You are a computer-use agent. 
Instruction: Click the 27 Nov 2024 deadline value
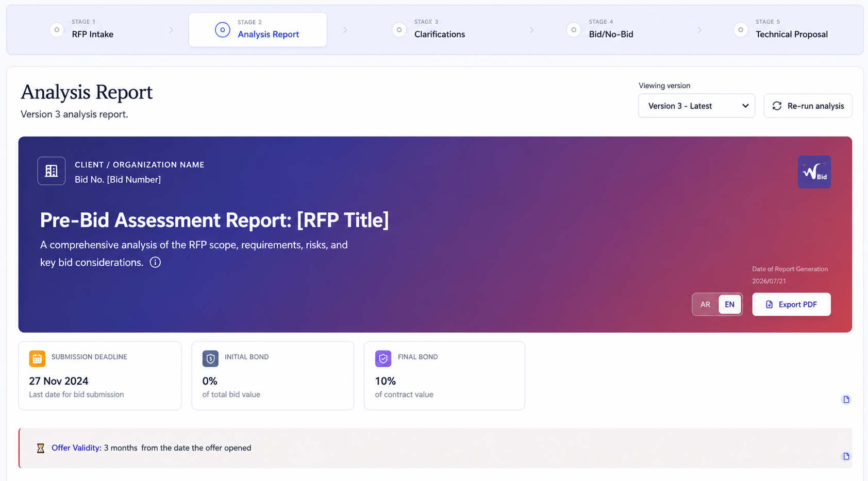59,381
